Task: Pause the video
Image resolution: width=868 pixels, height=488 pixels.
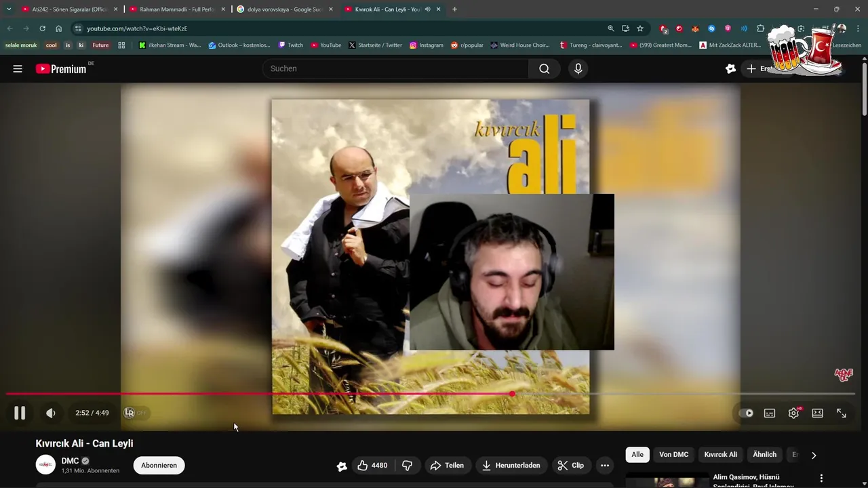Action: [20, 413]
